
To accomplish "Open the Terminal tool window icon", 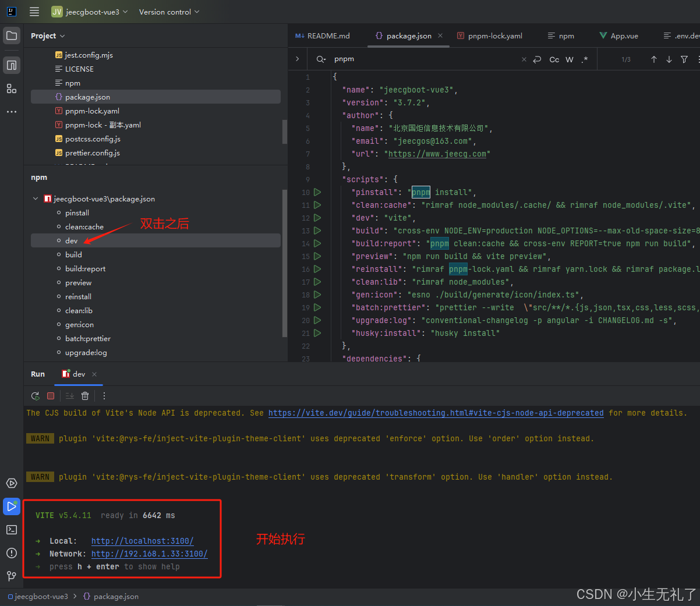I will pyautogui.click(x=12, y=530).
